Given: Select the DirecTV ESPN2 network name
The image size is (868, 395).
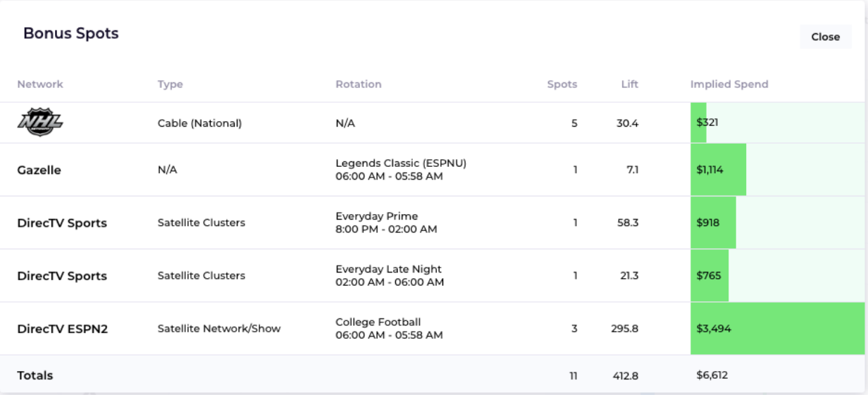Looking at the screenshot, I should tap(63, 329).
